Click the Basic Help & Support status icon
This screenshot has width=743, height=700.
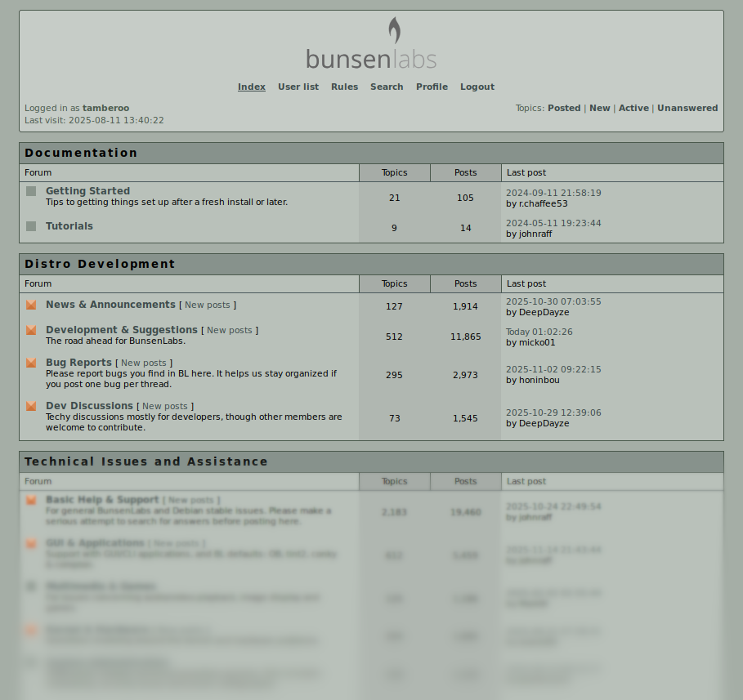tap(31, 500)
